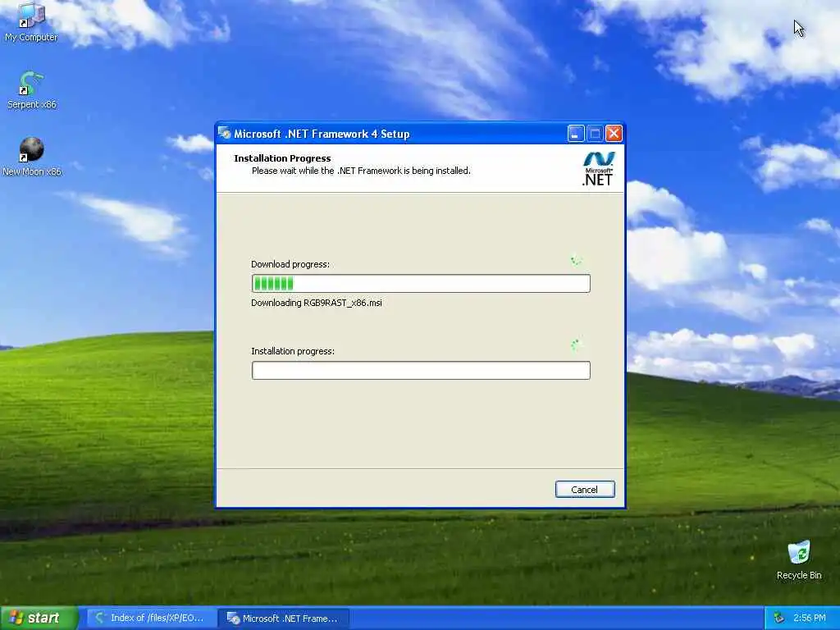Click the setup icon in the title bar

pyautogui.click(x=225, y=134)
